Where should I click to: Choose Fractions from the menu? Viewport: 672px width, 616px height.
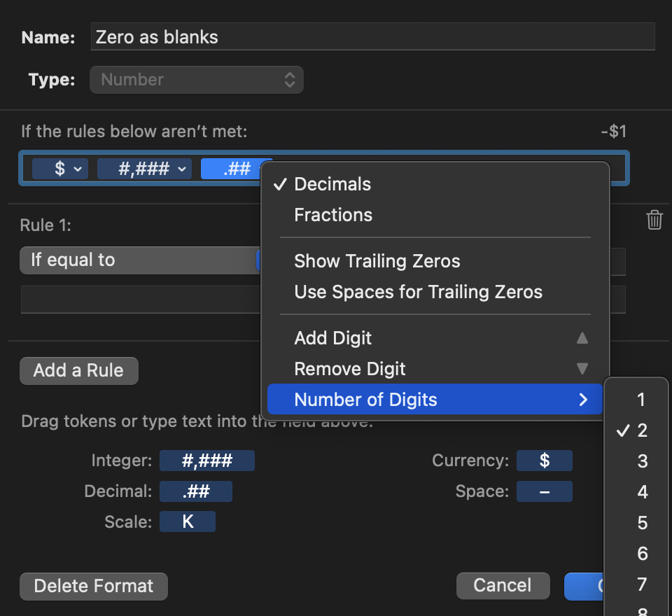[333, 215]
